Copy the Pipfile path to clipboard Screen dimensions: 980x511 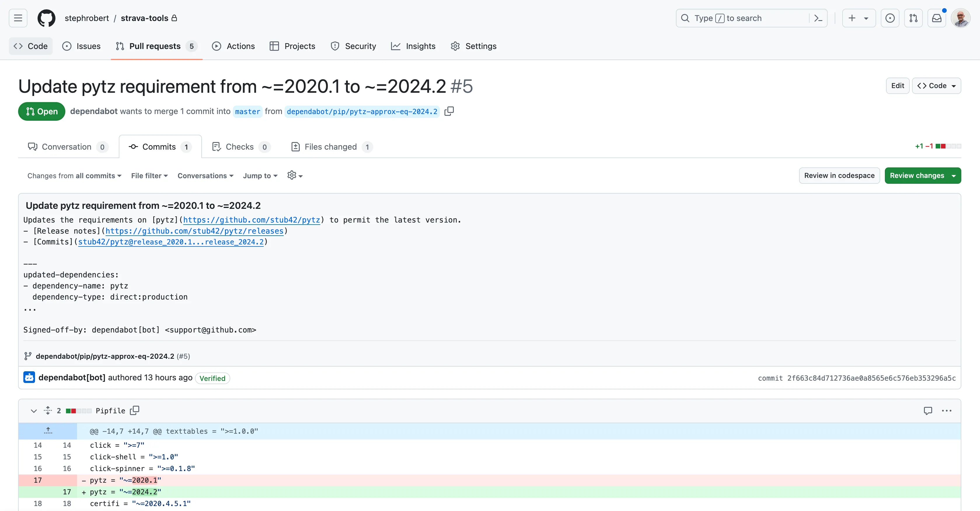tap(135, 411)
